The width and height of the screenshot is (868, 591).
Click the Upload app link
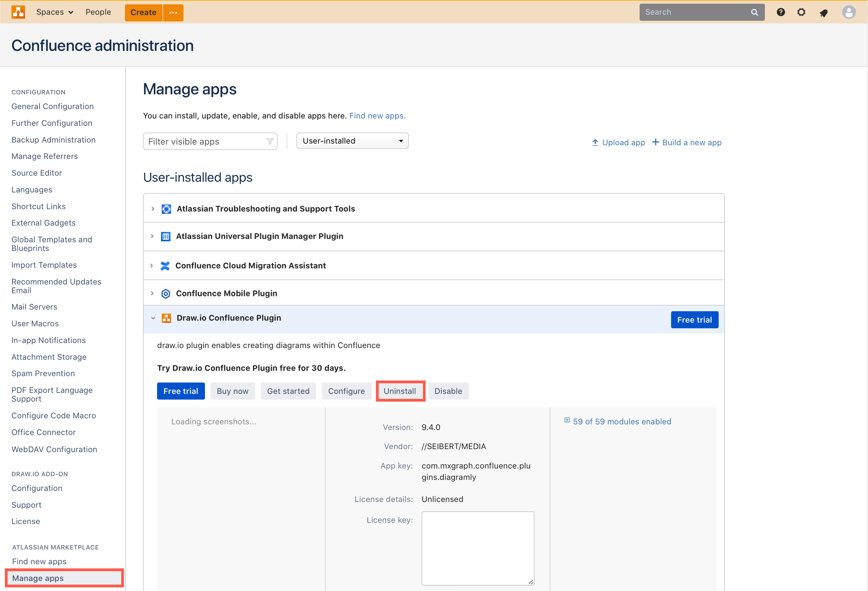point(619,143)
